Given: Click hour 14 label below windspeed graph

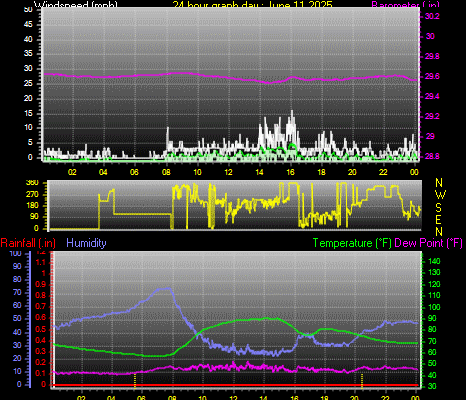Looking at the screenshot, I should pos(259,172).
